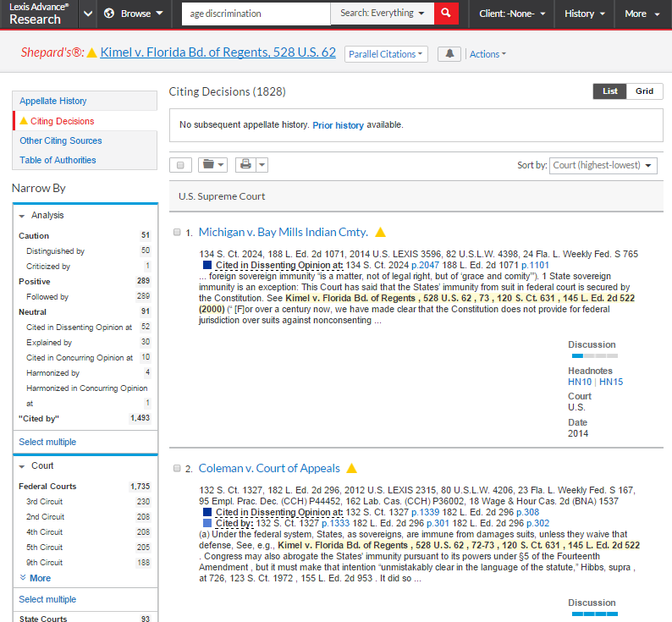Open the Lexis Advance Research product switcher arrow

coord(87,14)
